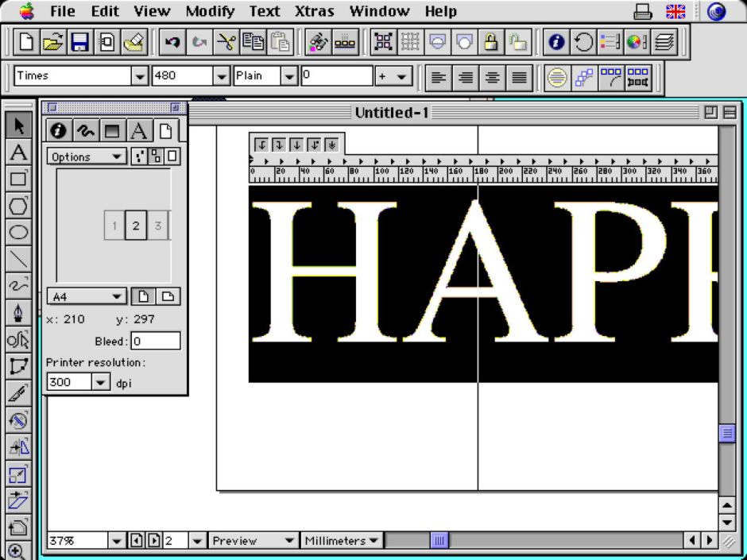Open the font size 480 dropdown
Screen dimensions: 747x560
point(222,76)
